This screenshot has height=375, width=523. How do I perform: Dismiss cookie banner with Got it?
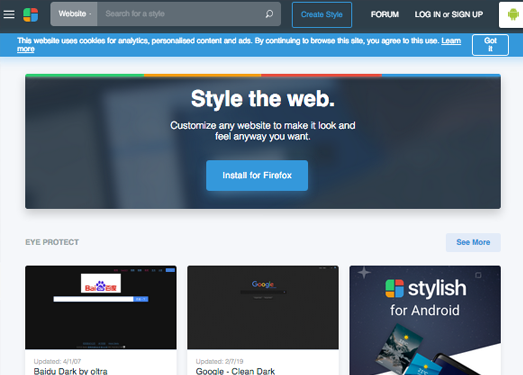tap(490, 45)
